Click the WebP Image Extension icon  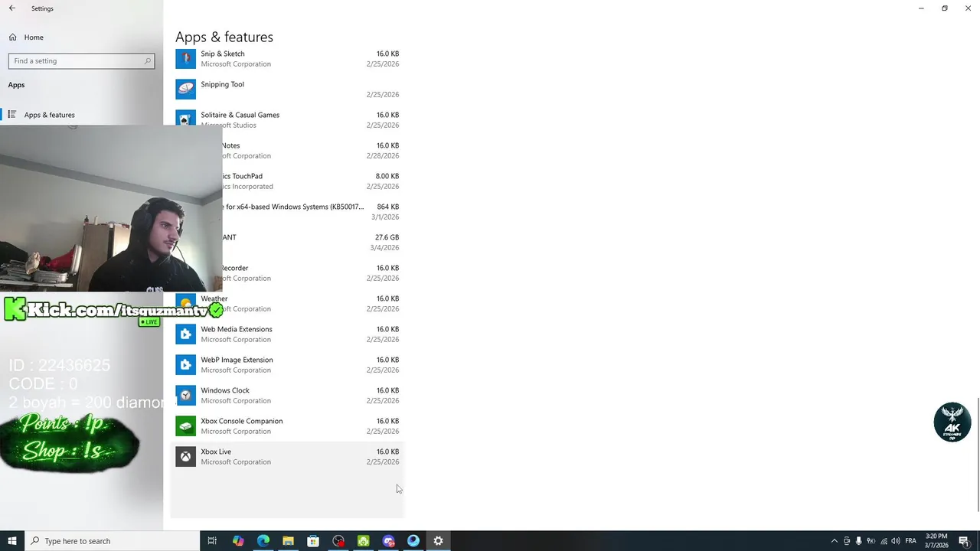pyautogui.click(x=185, y=365)
